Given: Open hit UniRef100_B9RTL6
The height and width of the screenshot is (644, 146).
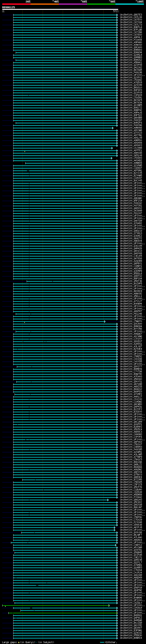Looking at the screenshot, I should tap(131, 27).
